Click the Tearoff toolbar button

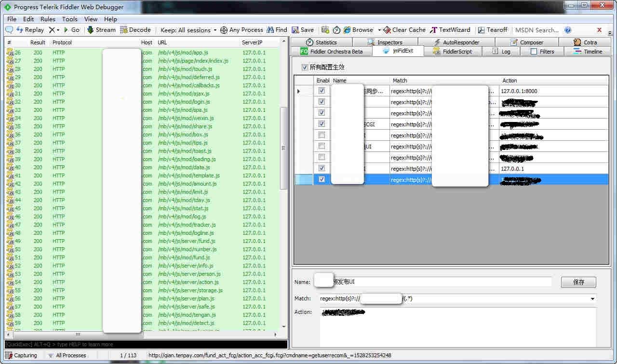(x=493, y=30)
